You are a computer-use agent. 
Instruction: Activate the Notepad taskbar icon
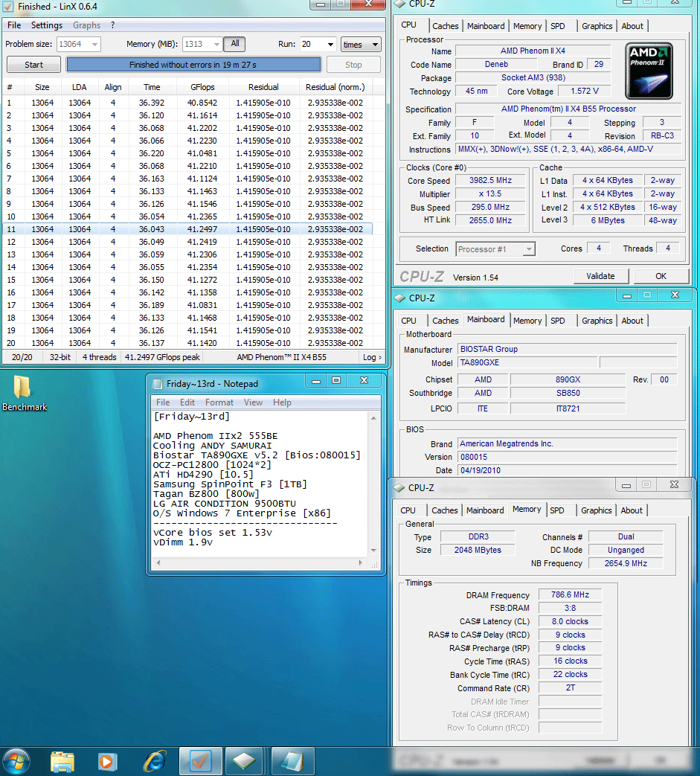point(292,761)
